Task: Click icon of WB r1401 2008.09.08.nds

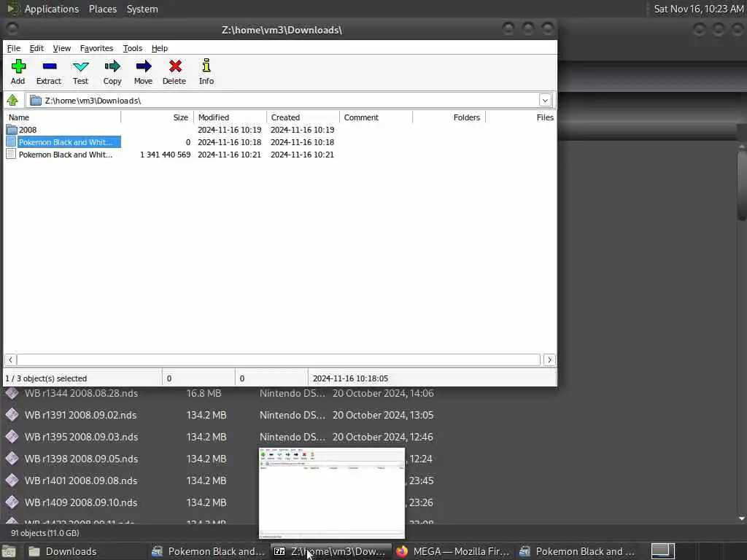Action: click(x=12, y=480)
